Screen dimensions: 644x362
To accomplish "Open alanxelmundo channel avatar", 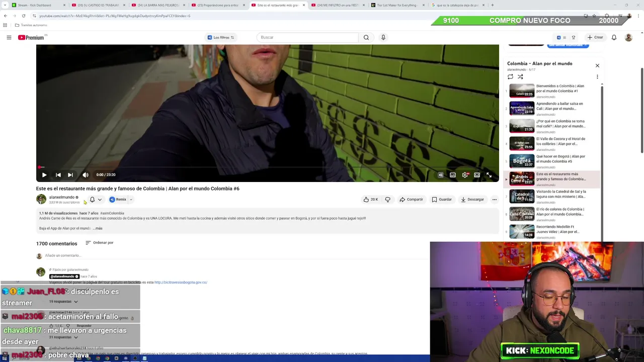I will coord(41,199).
